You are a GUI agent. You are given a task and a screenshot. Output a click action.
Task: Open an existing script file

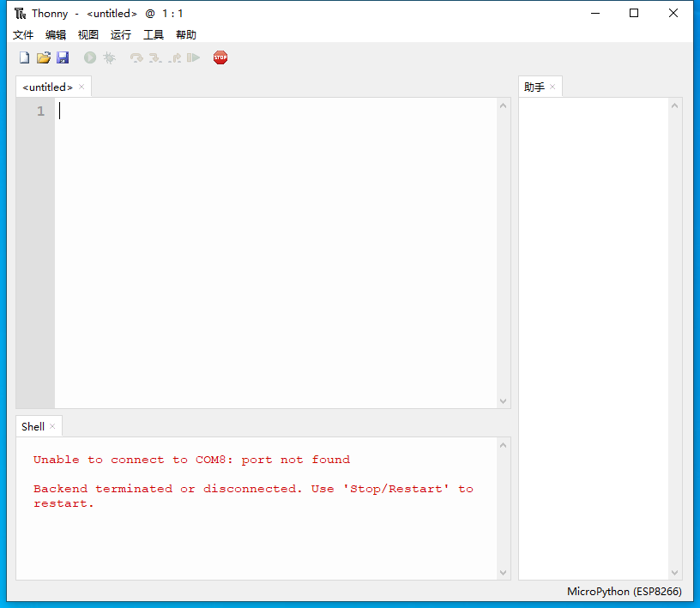tap(43, 57)
